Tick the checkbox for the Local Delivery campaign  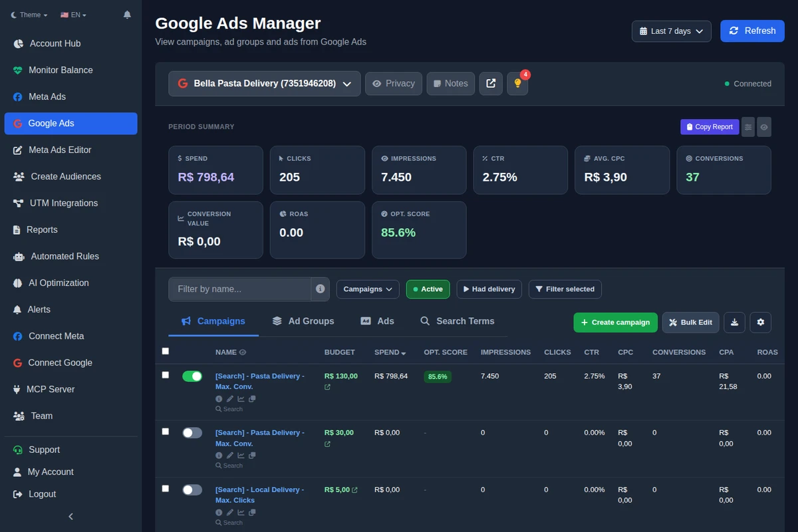click(x=166, y=489)
